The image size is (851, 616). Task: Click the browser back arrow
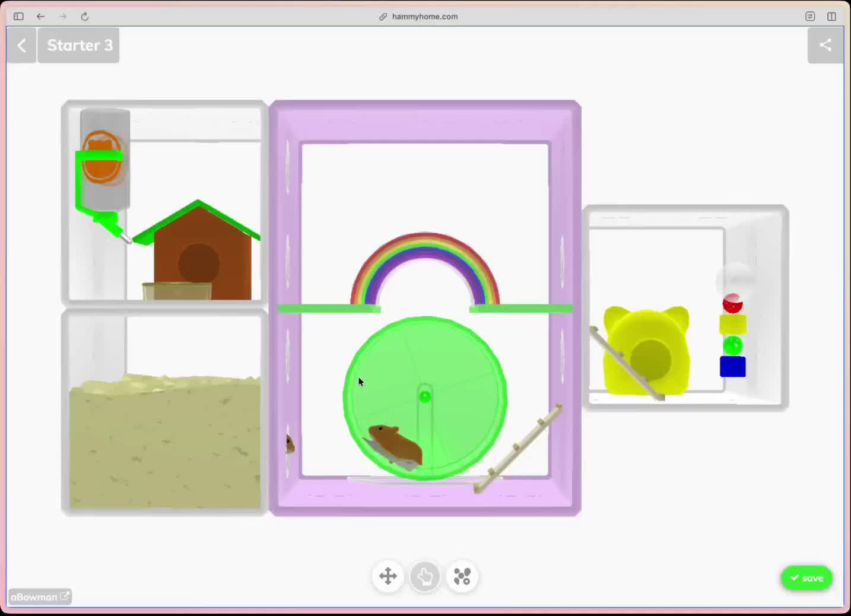pos(40,17)
